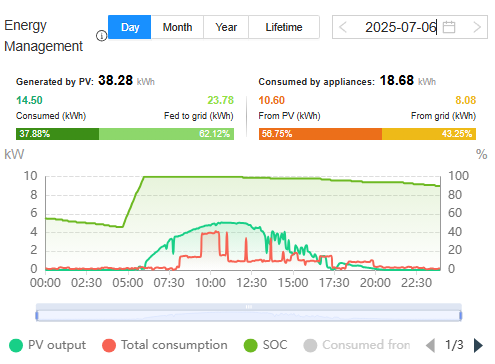
Task: Select the Day tab
Action: (x=130, y=27)
